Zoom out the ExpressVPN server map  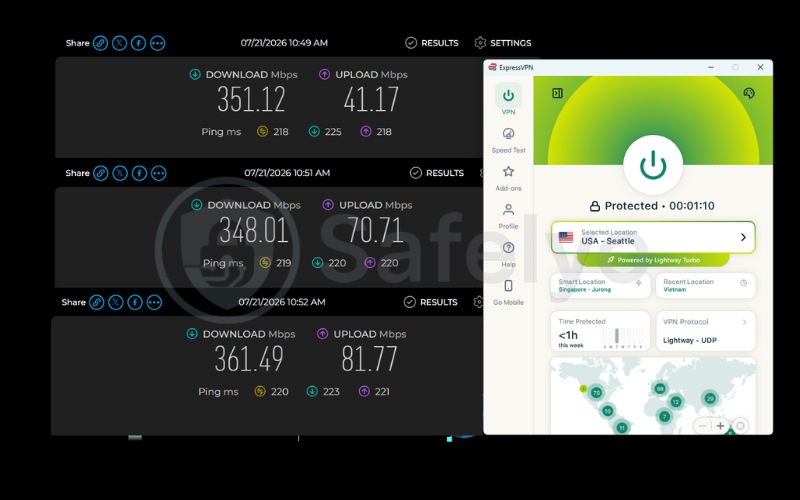[x=703, y=426]
